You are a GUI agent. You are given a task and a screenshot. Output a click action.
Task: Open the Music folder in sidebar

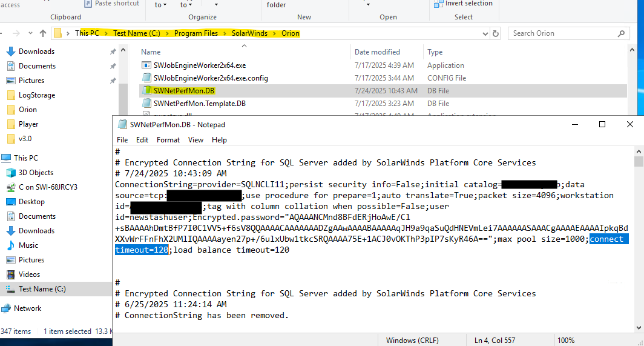[x=28, y=245]
